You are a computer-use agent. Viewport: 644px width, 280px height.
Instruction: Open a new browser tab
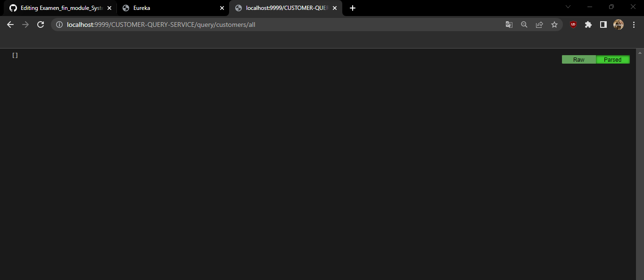point(352,8)
